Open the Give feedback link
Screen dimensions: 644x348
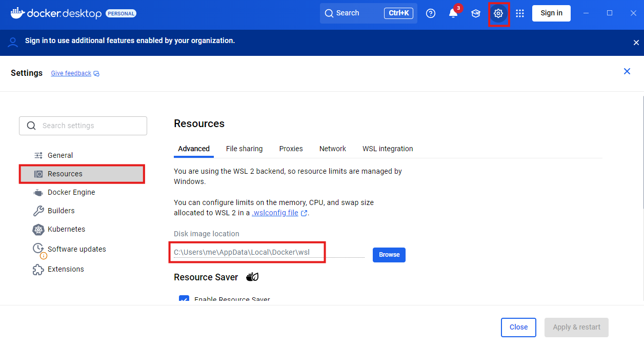click(x=71, y=73)
